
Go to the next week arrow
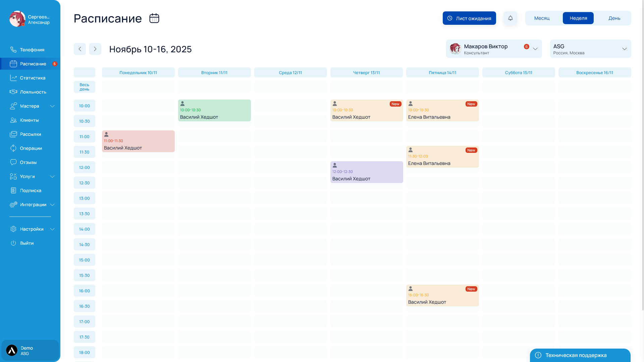pos(95,49)
